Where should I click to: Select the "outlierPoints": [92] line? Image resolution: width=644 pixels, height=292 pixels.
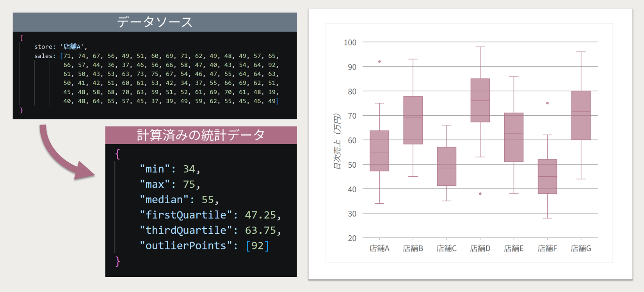205,245
